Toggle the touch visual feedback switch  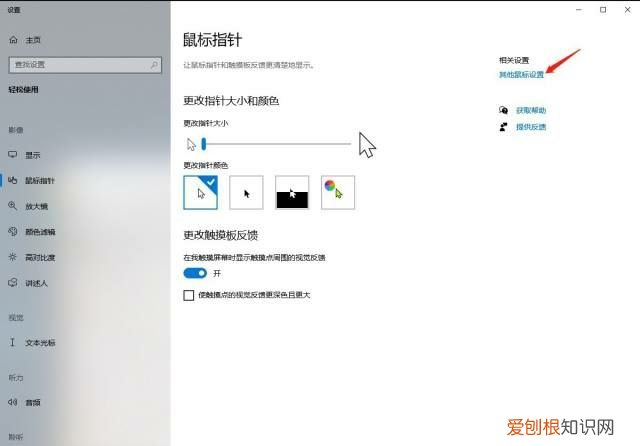(x=195, y=273)
